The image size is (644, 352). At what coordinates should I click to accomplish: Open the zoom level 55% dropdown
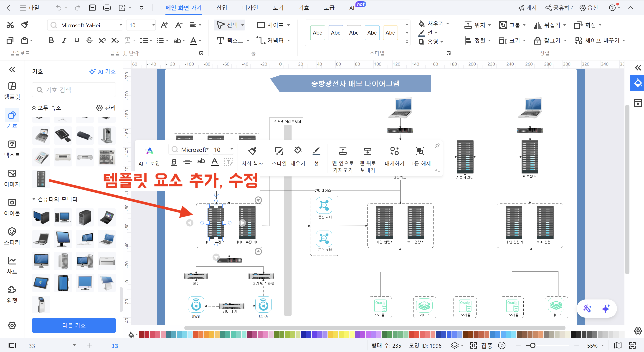[594, 345]
